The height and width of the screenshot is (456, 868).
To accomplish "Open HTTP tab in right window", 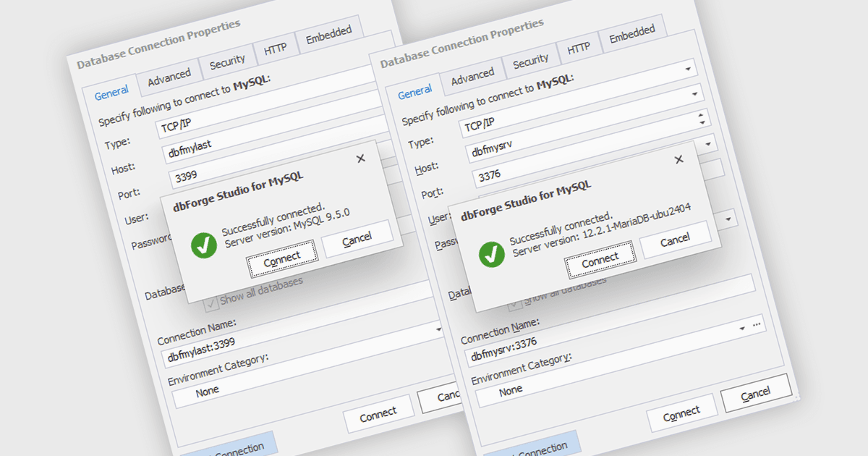I will pyautogui.click(x=579, y=49).
